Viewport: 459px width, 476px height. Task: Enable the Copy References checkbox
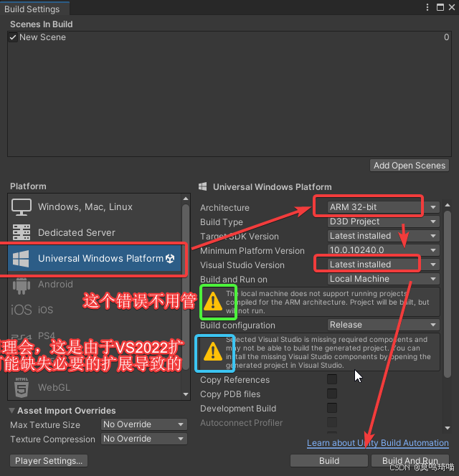pos(332,379)
